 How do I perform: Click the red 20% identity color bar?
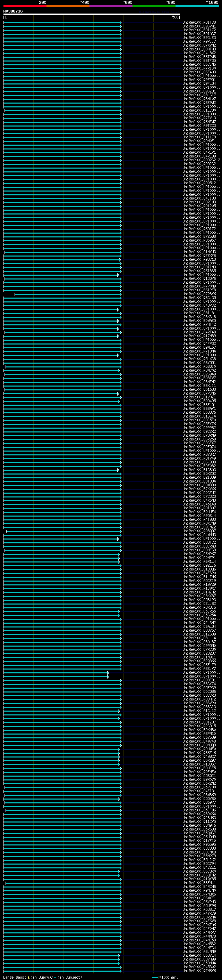[25, 6]
